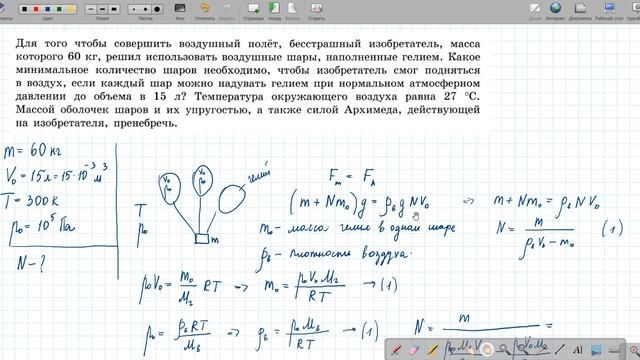The height and width of the screenshot is (360, 640).
Task: Choose the thick line width
Action: pyautogui.click(x=114, y=9)
